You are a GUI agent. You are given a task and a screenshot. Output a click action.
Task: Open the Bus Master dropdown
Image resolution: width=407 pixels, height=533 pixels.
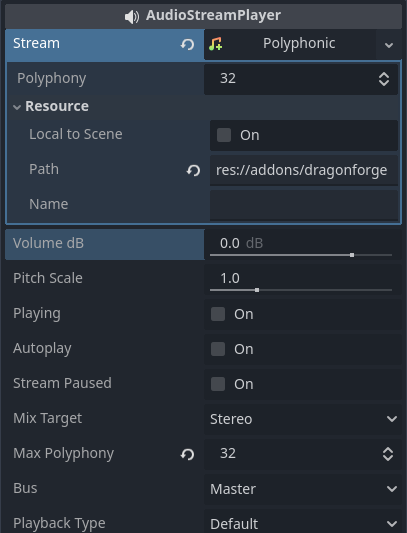pyautogui.click(x=303, y=489)
